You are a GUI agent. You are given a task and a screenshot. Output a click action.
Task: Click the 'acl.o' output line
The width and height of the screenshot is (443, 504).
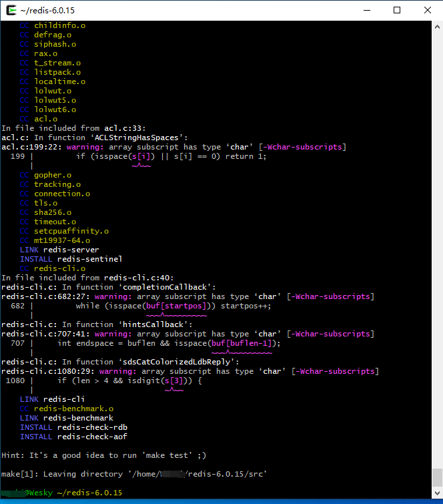[x=39, y=119]
